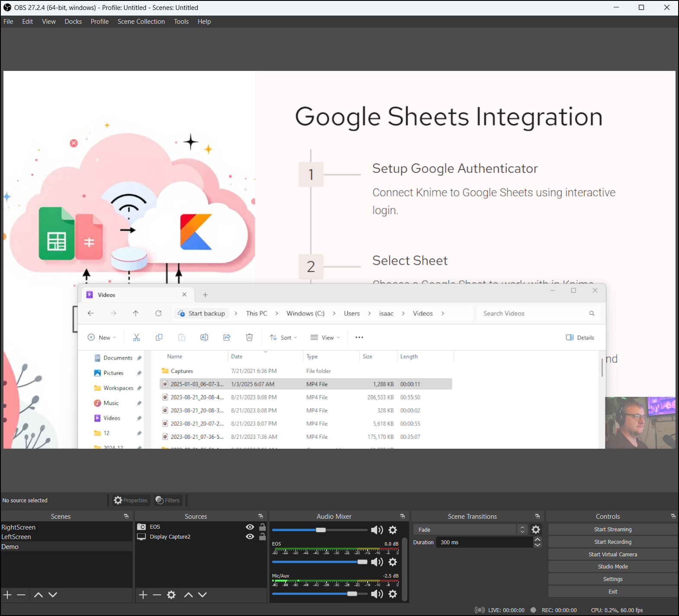Click Search Videos field in explorer
Image resolution: width=679 pixels, height=616 pixels.
[538, 313]
